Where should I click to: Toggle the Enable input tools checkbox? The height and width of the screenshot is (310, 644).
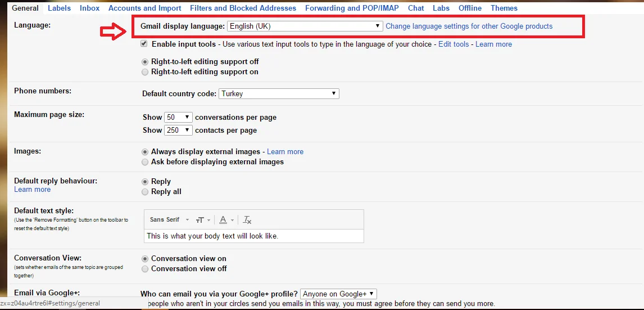(x=144, y=43)
